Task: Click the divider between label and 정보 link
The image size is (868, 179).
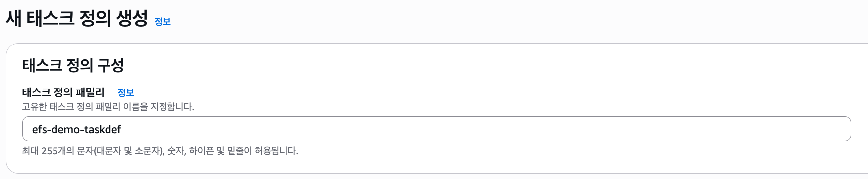Action: (x=111, y=93)
